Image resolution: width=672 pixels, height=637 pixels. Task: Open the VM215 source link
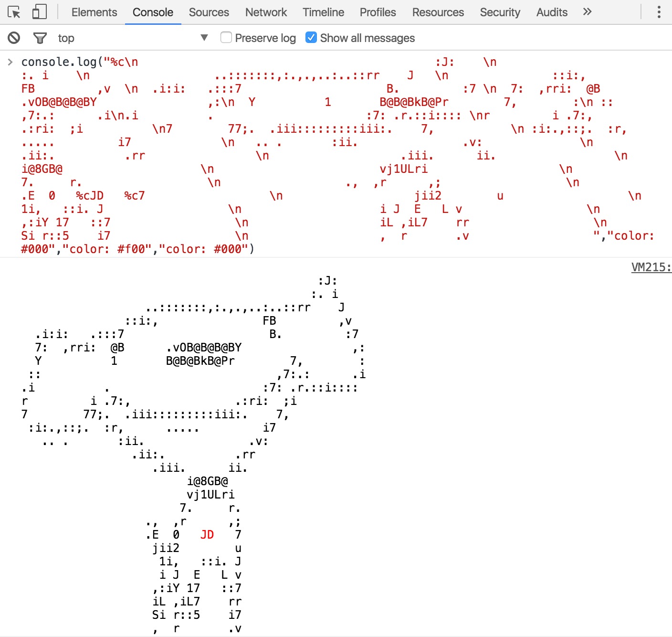click(x=651, y=267)
